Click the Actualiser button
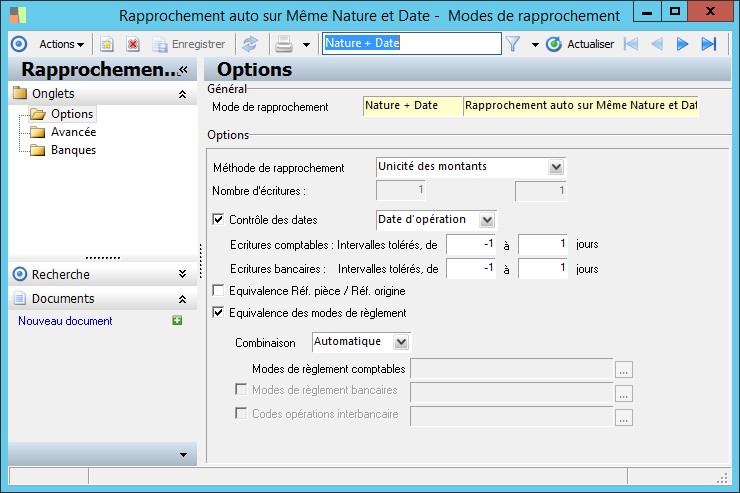Screen dimensions: 740x493 [581, 44]
